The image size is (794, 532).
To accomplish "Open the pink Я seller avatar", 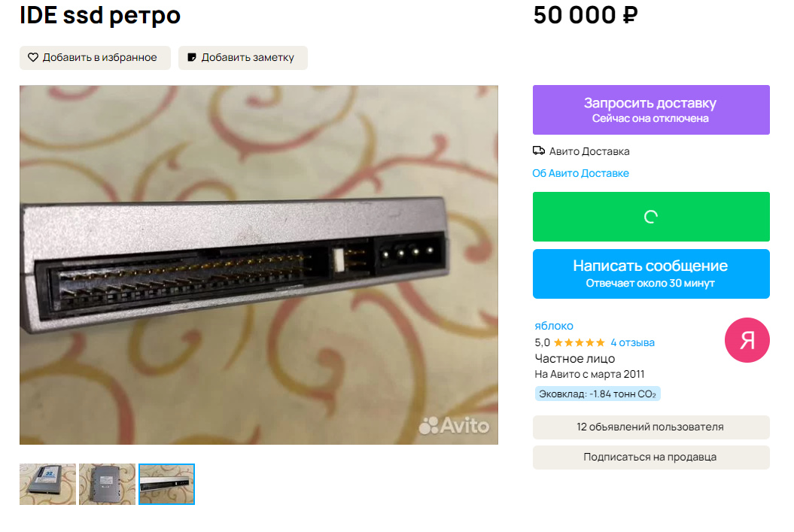I will pos(747,340).
